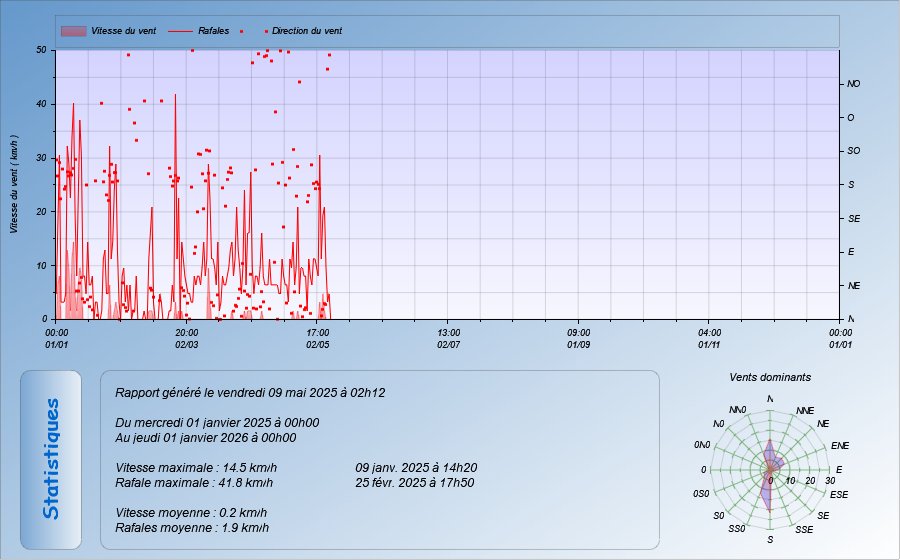Click the 10 value on the speed axis

(41, 265)
